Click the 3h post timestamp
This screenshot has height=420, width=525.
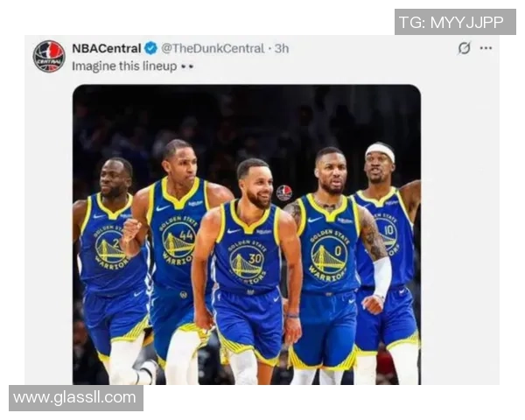tap(282, 49)
